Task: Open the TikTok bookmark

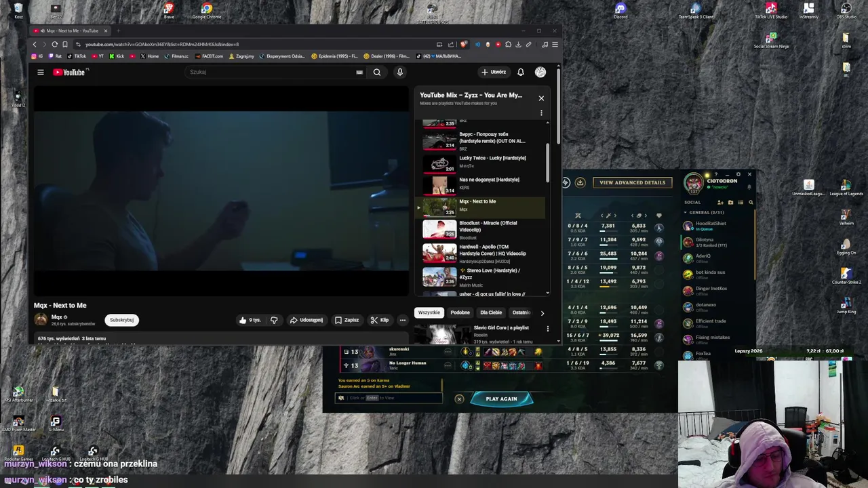Action: pos(77,56)
